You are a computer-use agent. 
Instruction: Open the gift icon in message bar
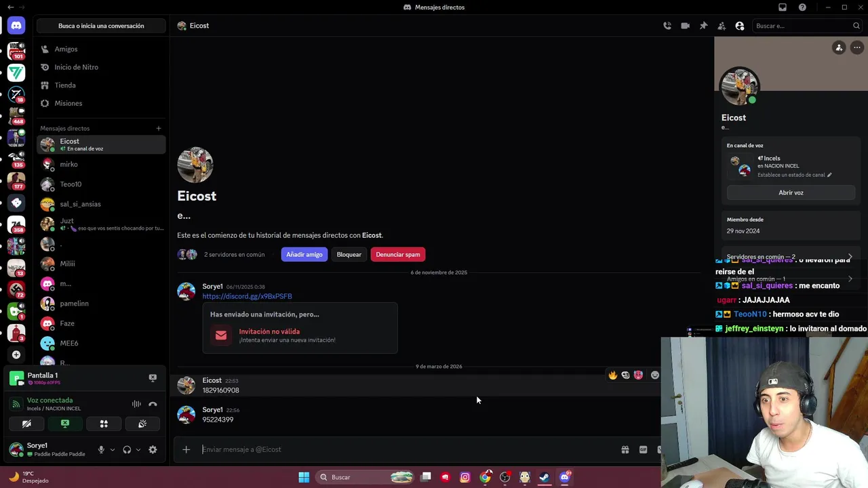point(625,449)
